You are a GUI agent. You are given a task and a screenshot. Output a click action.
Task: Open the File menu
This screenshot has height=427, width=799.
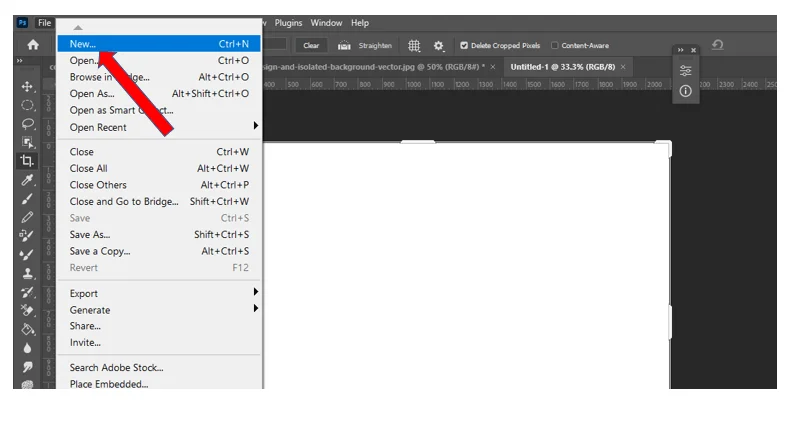[x=44, y=23]
